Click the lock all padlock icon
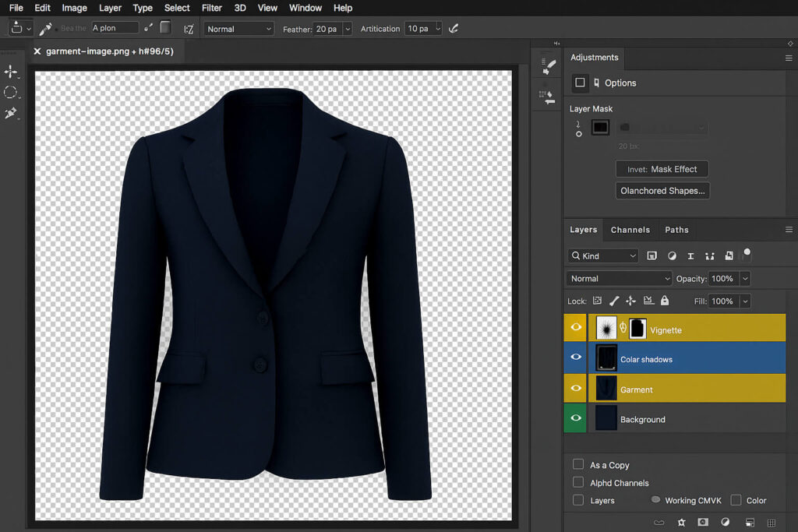This screenshot has height=532, width=798. coord(665,301)
